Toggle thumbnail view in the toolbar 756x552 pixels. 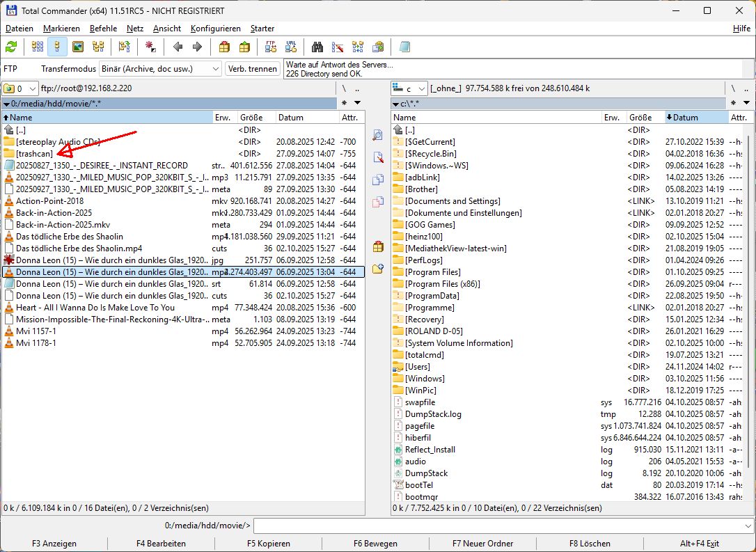pos(78,47)
